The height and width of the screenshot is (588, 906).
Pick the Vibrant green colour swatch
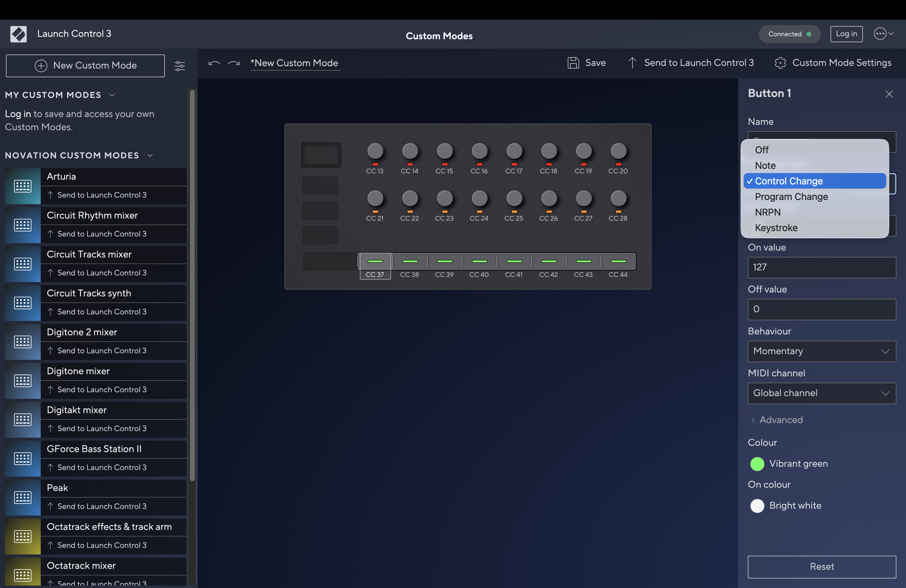[757, 464]
